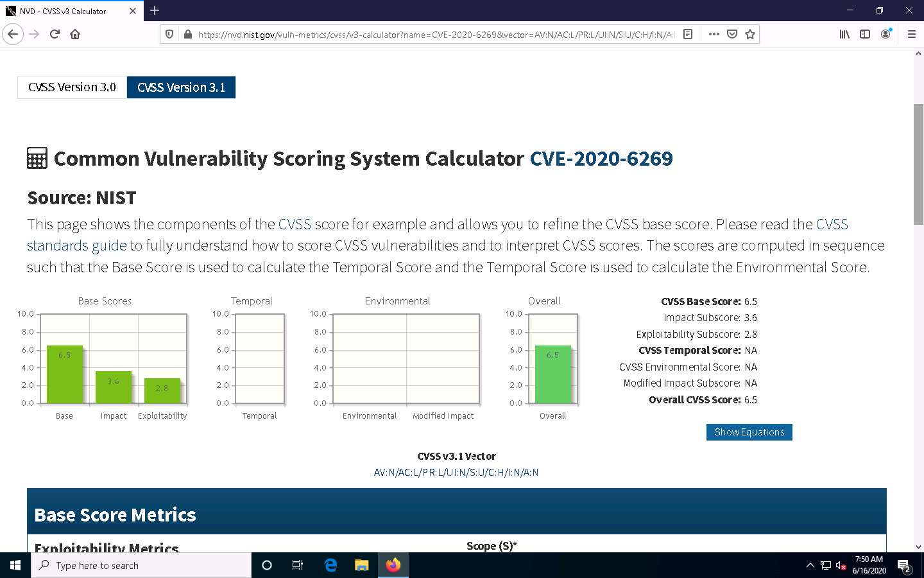This screenshot has height=578, width=924.
Task: Close the NVD CVSS v3 Calculator tab
Action: tap(133, 11)
